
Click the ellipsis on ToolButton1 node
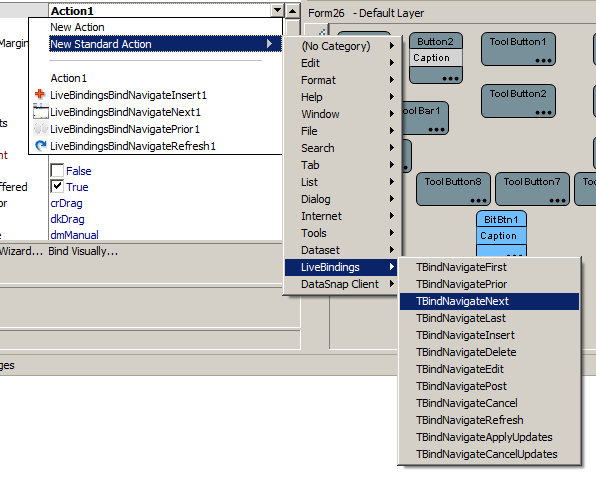(x=543, y=60)
